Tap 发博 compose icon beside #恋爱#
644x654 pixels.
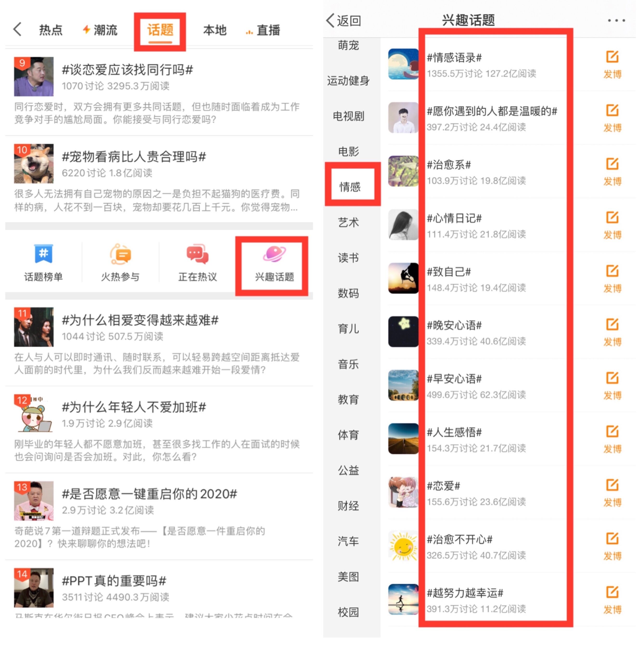[612, 493]
